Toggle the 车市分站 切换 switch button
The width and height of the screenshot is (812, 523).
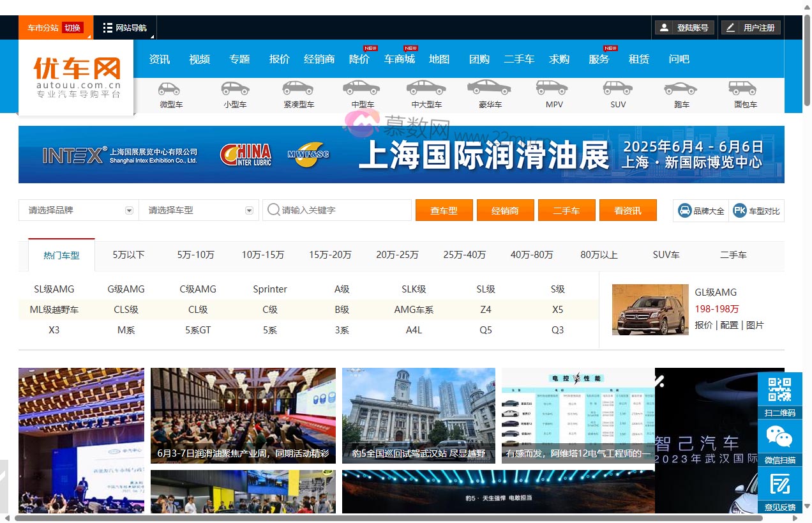[x=73, y=27]
